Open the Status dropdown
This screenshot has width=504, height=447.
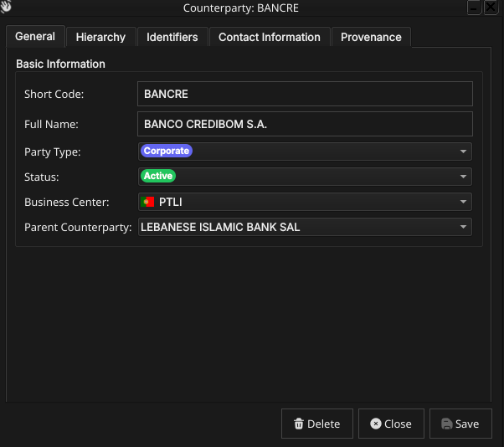[x=305, y=177]
